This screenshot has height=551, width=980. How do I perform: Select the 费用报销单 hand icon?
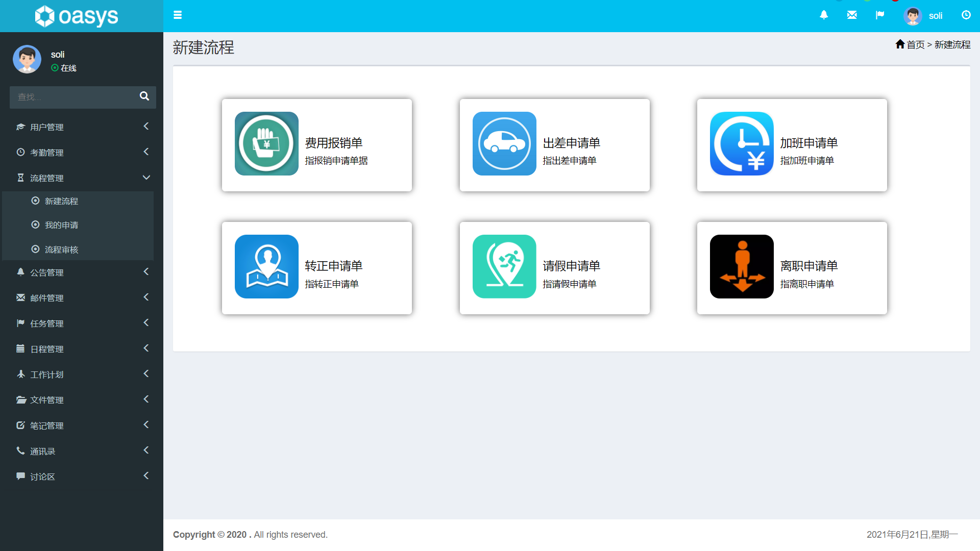tap(266, 144)
